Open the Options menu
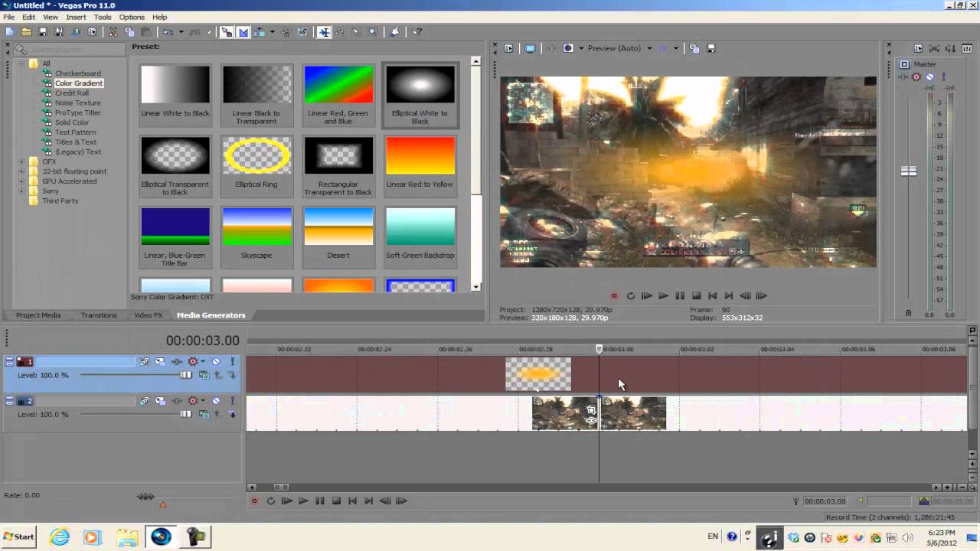 click(132, 17)
